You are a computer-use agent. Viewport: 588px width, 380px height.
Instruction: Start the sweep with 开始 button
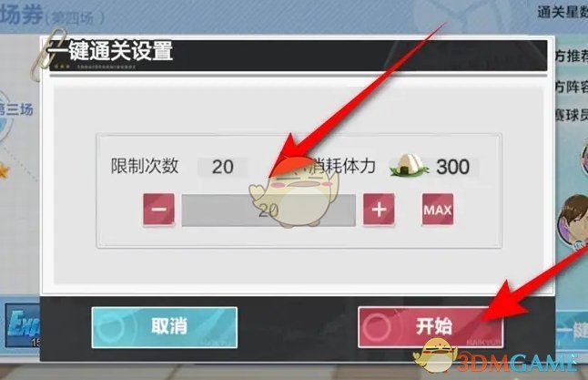[431, 327]
